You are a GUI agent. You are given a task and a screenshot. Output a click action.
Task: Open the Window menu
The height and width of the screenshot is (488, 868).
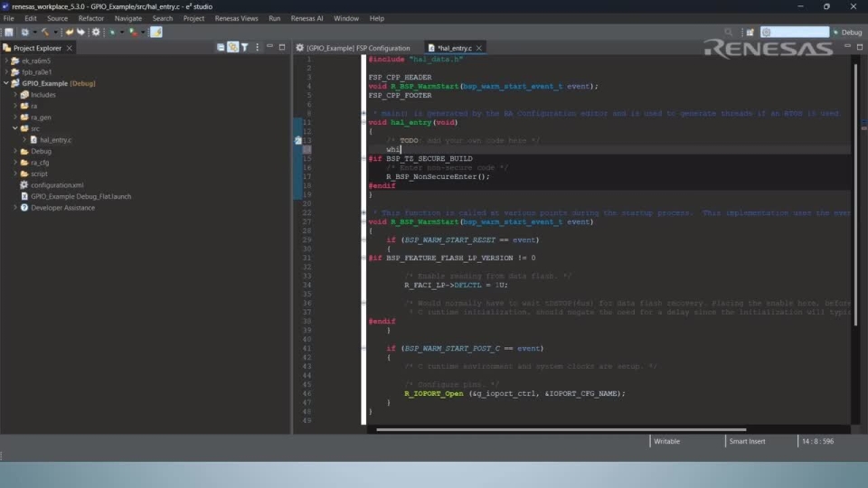346,18
